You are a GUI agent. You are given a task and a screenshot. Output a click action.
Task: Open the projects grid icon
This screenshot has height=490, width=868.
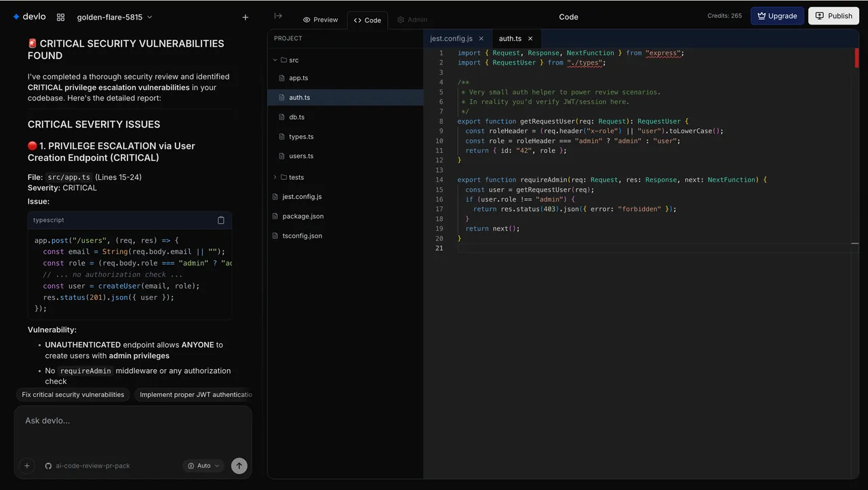[60, 17]
